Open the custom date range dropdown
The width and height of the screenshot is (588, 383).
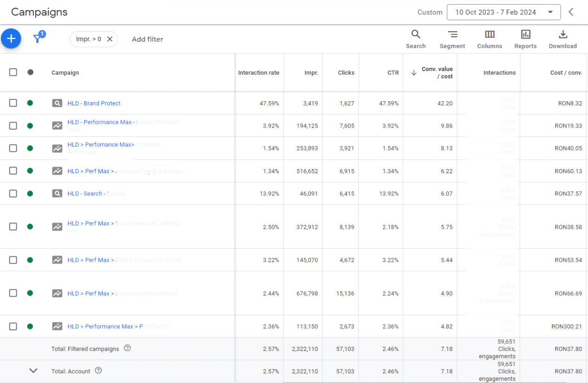click(x=503, y=13)
